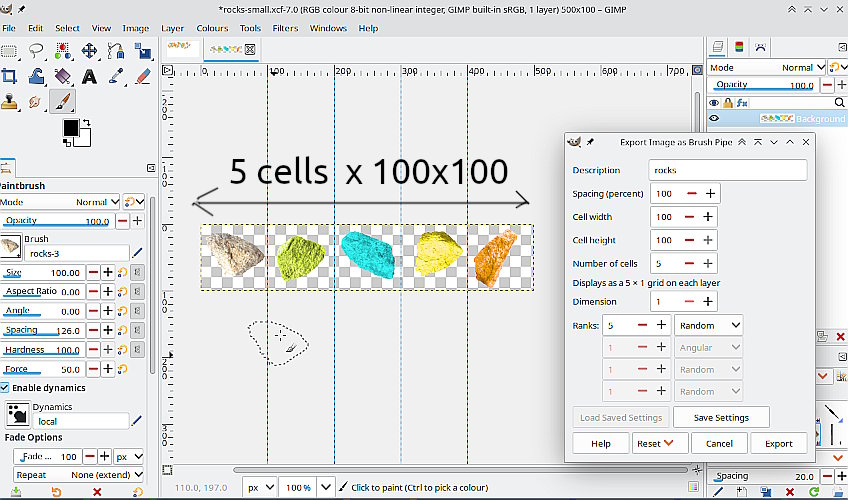848x500 pixels.
Task: Click the Description text field
Action: click(727, 170)
